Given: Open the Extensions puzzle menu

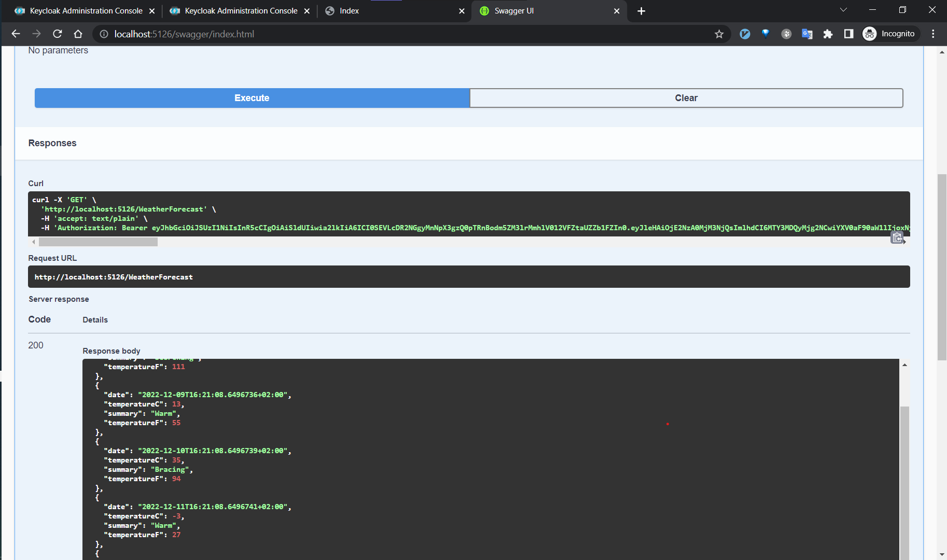Looking at the screenshot, I should [828, 34].
